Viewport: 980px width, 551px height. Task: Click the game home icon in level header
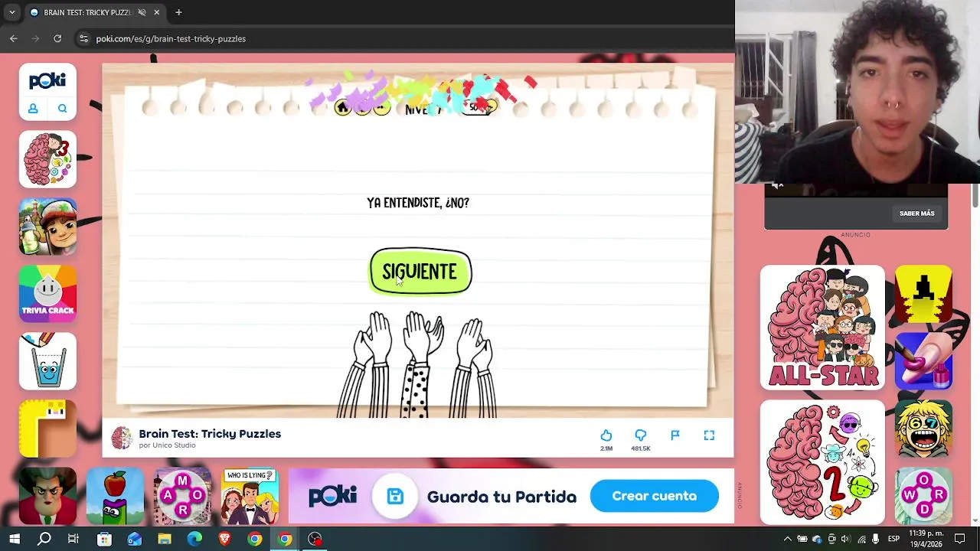[342, 108]
